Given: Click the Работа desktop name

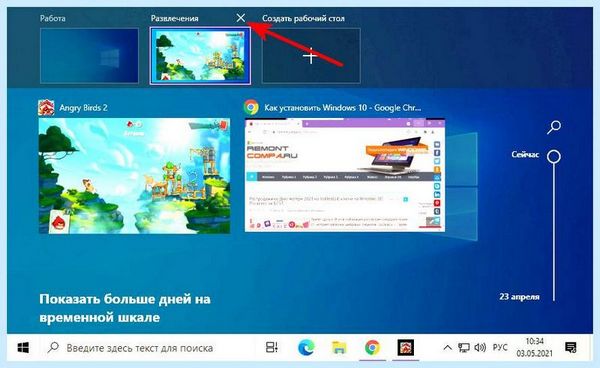Looking at the screenshot, I should [52, 18].
